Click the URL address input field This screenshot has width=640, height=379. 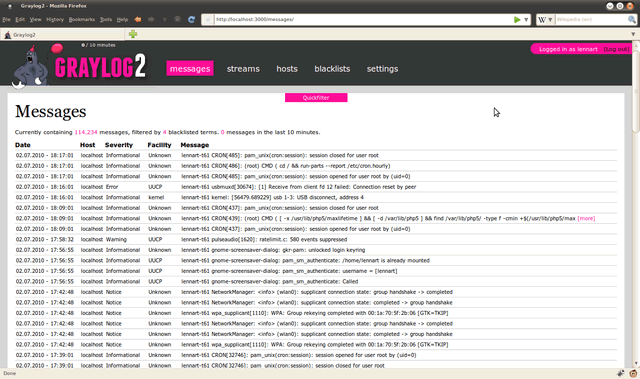(362, 20)
